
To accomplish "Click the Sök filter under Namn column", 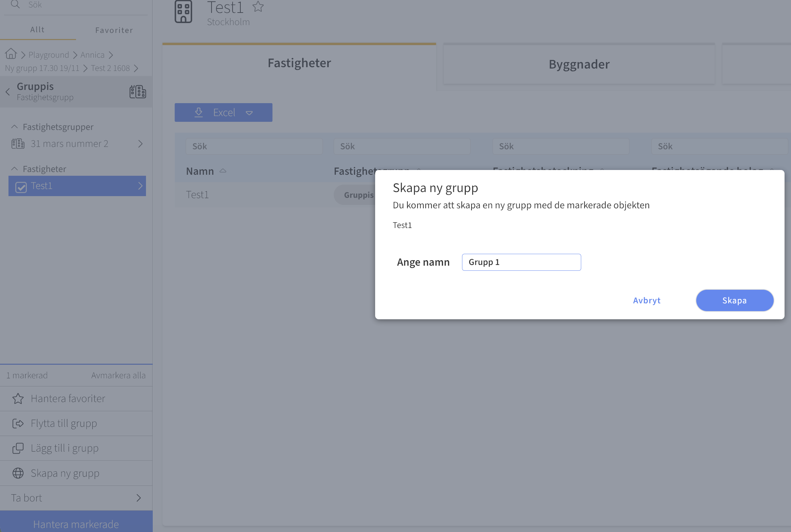I will click(x=254, y=146).
